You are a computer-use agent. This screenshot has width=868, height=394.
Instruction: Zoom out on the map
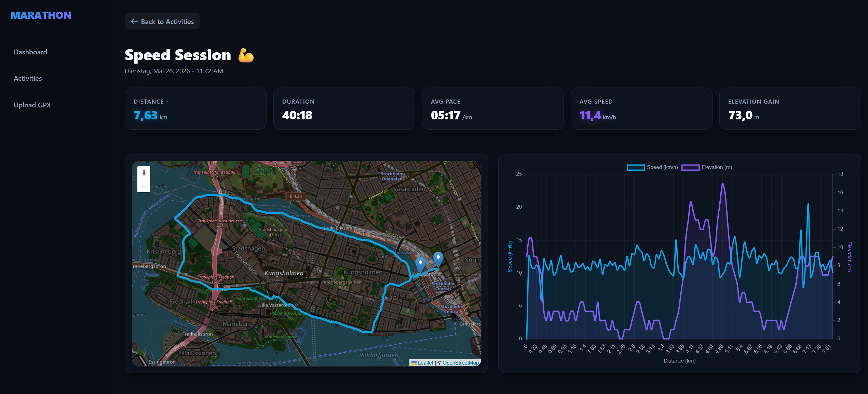144,186
